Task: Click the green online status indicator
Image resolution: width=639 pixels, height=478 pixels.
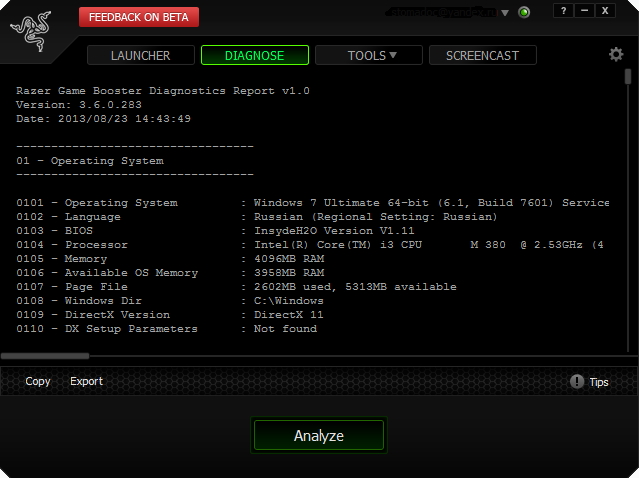Action: point(524,12)
